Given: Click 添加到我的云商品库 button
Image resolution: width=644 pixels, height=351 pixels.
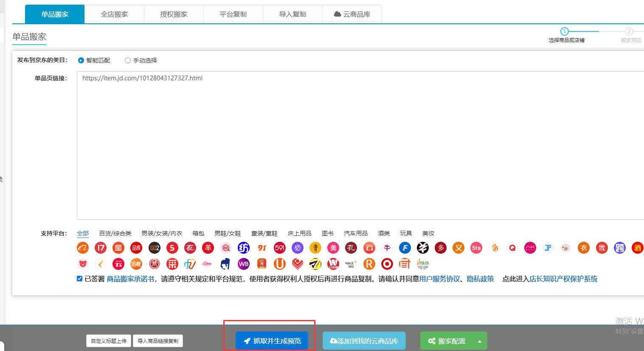Looking at the screenshot, I should [364, 341].
